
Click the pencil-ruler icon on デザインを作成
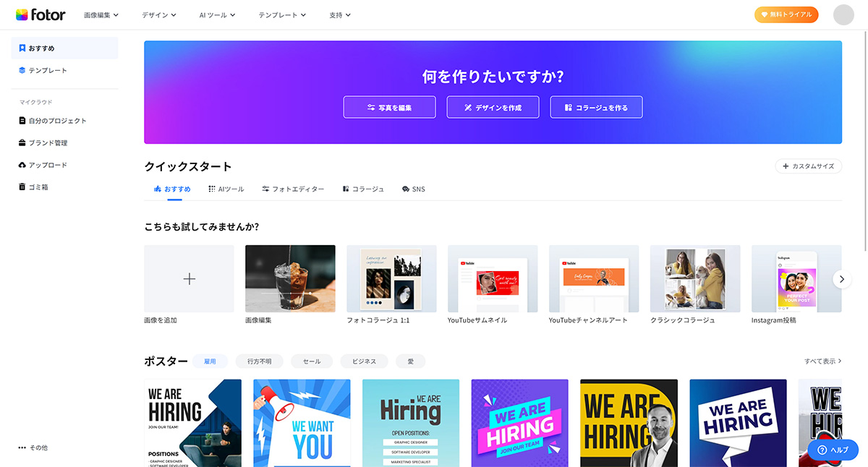point(468,108)
